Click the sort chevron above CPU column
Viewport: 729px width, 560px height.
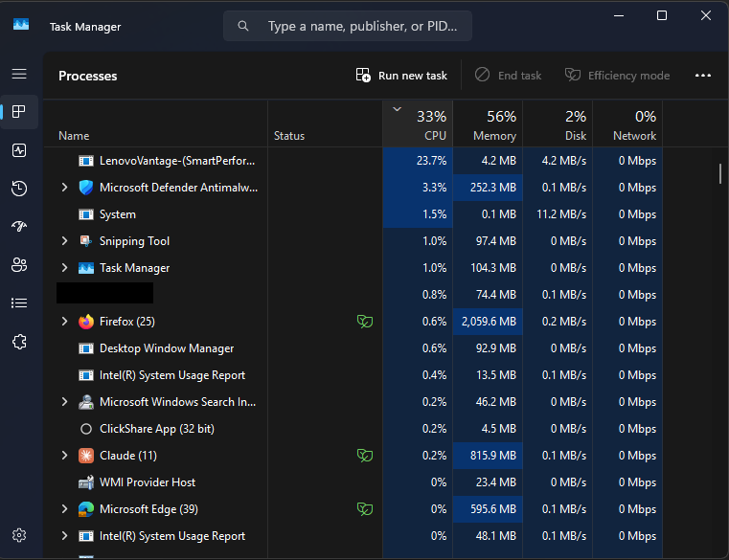397,109
